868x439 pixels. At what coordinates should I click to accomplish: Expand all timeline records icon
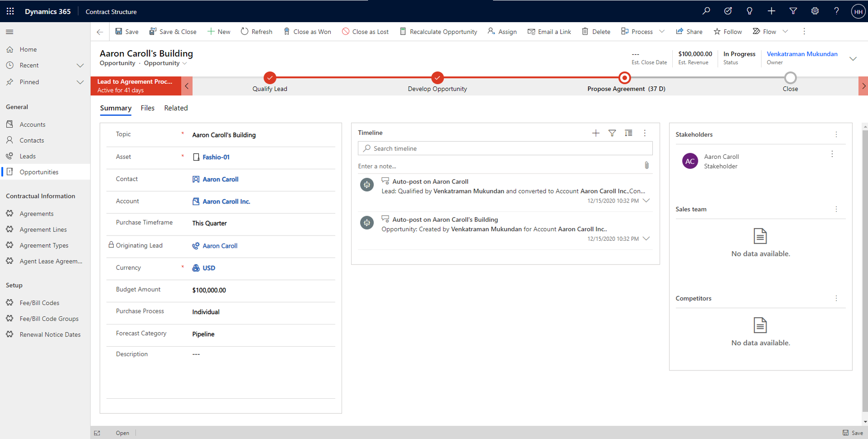628,133
